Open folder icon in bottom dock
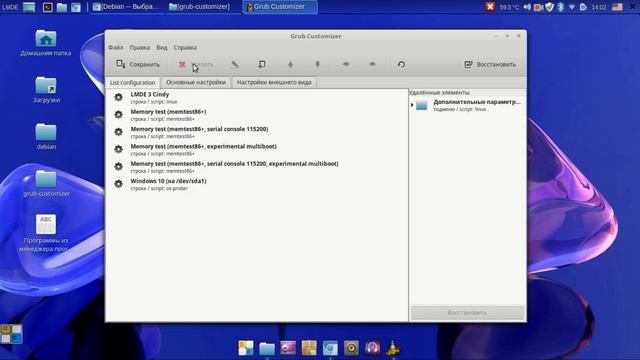Viewport: 640px width, 360px height. pyautogui.click(x=267, y=348)
